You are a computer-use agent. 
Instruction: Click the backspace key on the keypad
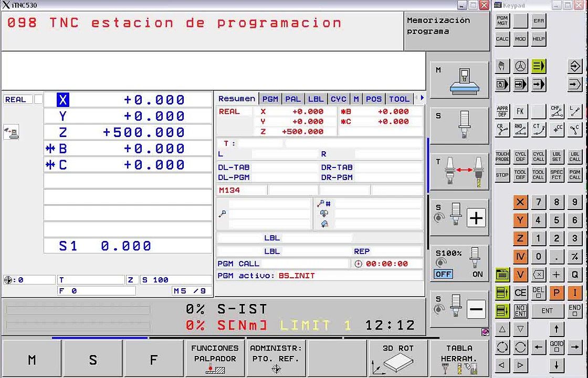538,275
